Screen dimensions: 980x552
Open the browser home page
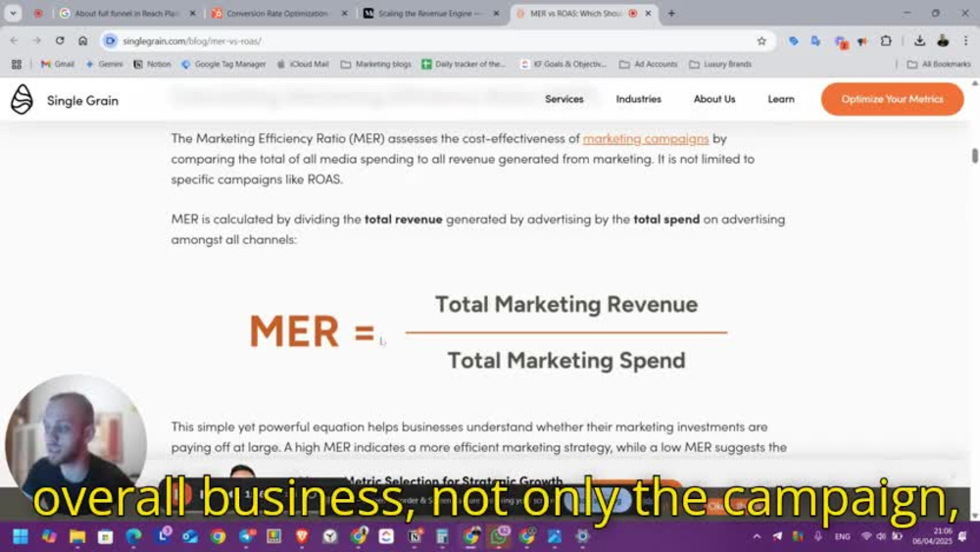click(82, 40)
